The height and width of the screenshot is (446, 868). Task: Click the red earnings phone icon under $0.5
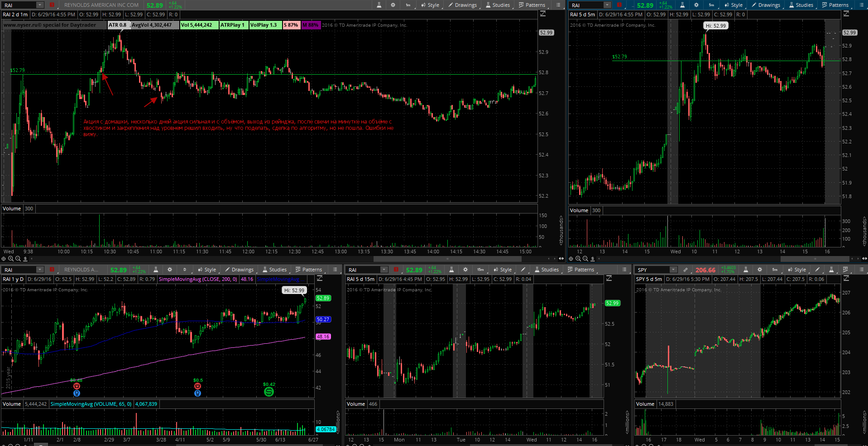point(197,386)
